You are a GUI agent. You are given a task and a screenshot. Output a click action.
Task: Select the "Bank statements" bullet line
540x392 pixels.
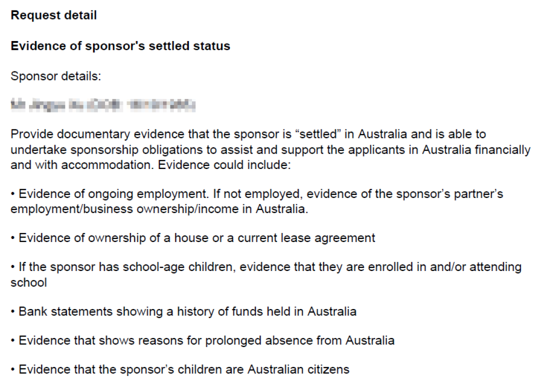click(183, 311)
